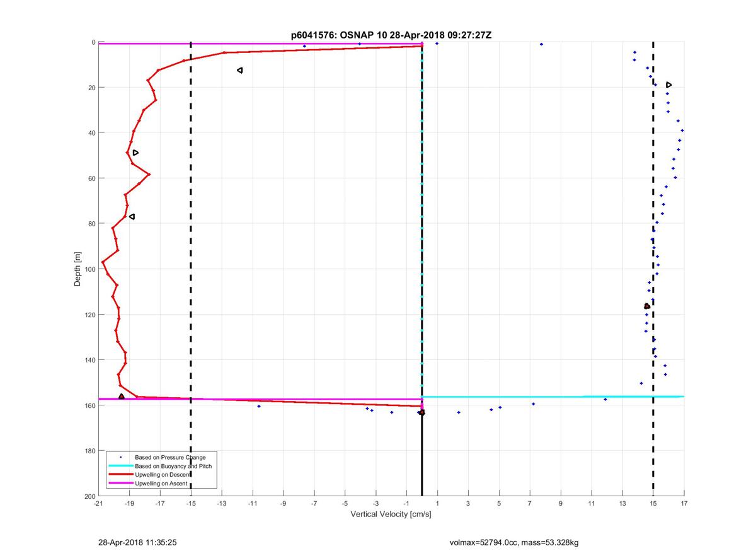The width and height of the screenshot is (756, 558).
Task: Click the x-axis tick label '-5'
Action: [x=345, y=504]
